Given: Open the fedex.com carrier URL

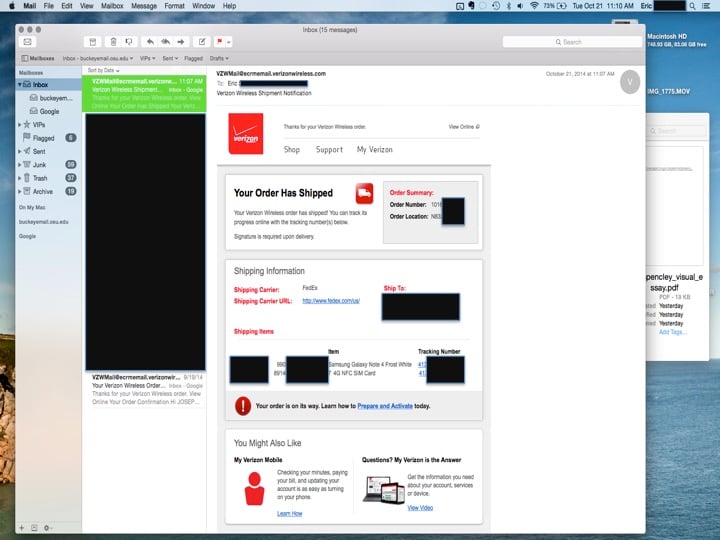Looking at the screenshot, I should point(331,301).
